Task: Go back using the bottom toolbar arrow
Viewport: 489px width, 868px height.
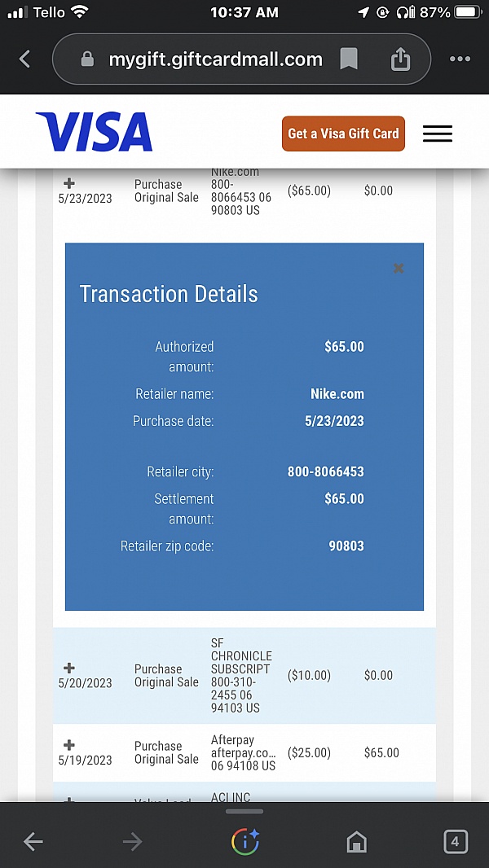Action: tap(33, 842)
